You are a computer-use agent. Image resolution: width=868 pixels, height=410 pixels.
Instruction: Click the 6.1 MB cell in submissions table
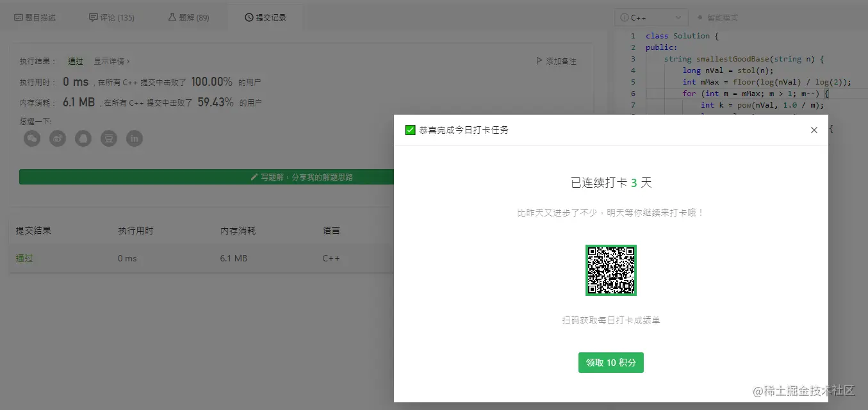[233, 258]
